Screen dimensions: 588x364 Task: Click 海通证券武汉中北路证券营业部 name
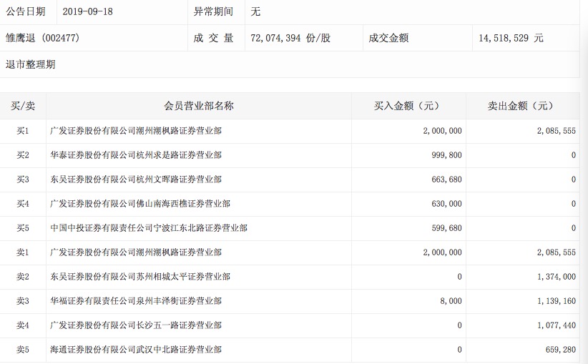coord(136,350)
